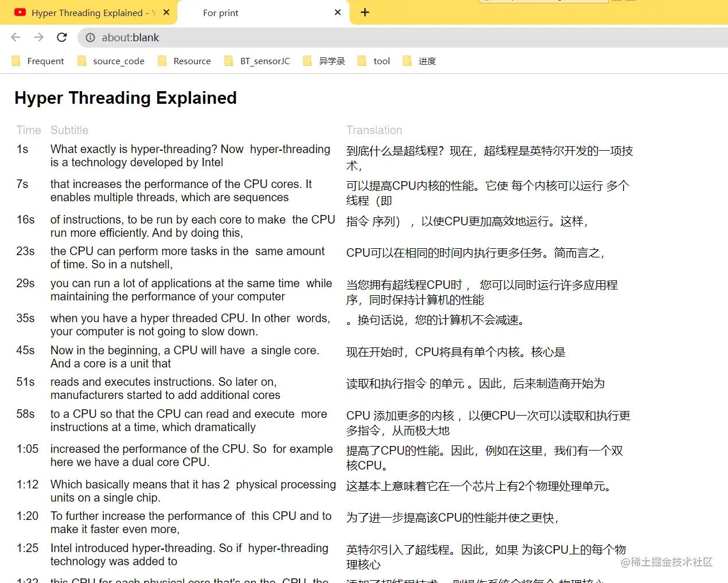
Task: Click the 1:12 timestamp
Action: coord(27,484)
